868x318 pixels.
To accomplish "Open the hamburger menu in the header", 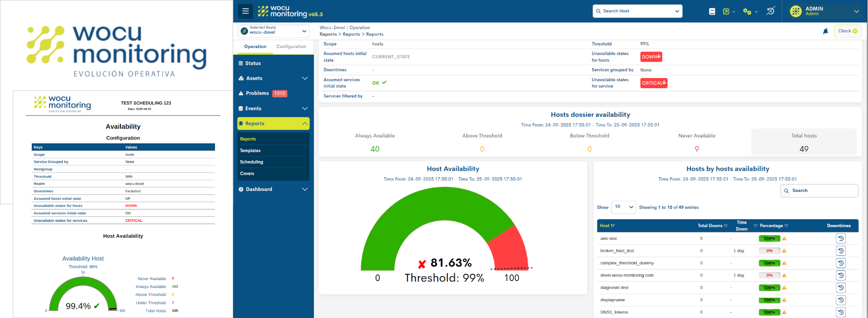I will tap(245, 11).
